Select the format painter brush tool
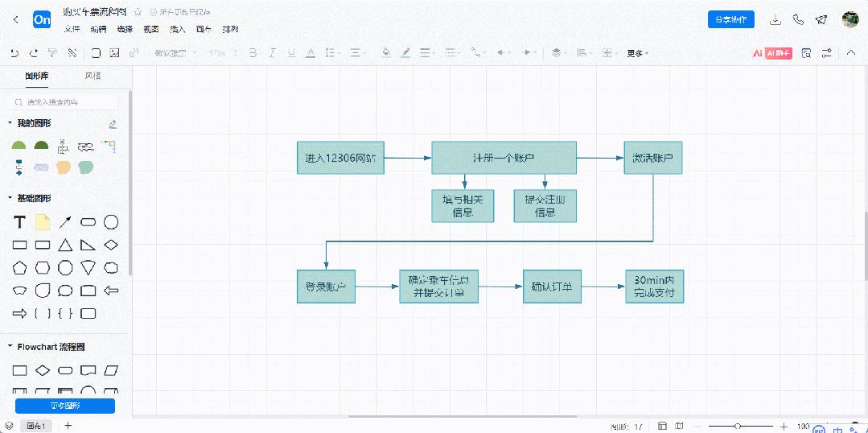868x433 pixels. [x=52, y=53]
